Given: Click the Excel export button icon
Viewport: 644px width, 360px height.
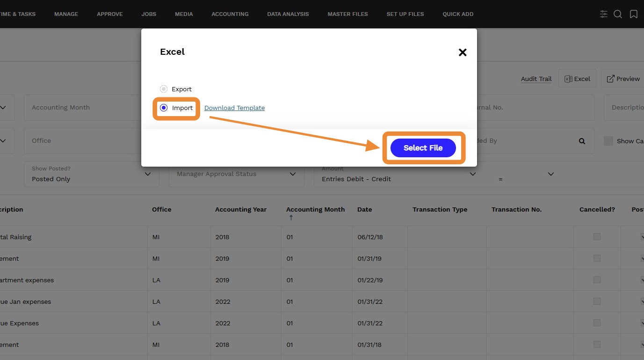Looking at the screenshot, I should (569, 79).
